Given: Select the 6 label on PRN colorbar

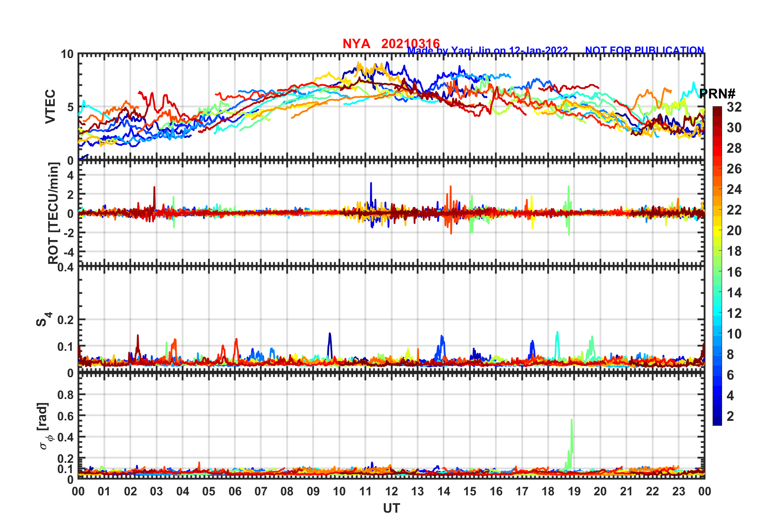Looking at the screenshot, I should coord(730,375).
